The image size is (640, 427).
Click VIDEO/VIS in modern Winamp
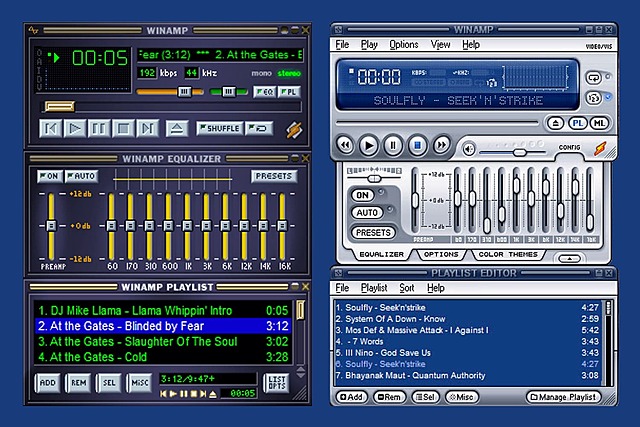[599, 47]
